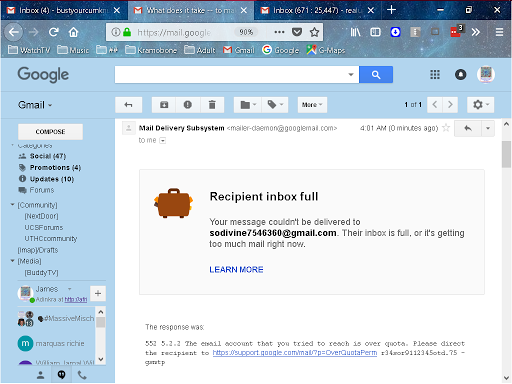Open blue download extension icon
Screen dimensions: 512x384
point(395,32)
